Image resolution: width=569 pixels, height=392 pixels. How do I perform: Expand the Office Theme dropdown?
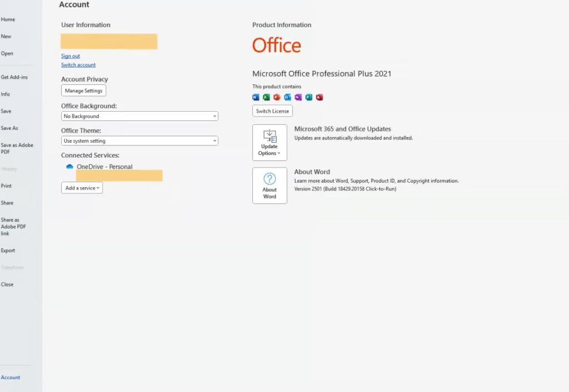point(139,140)
